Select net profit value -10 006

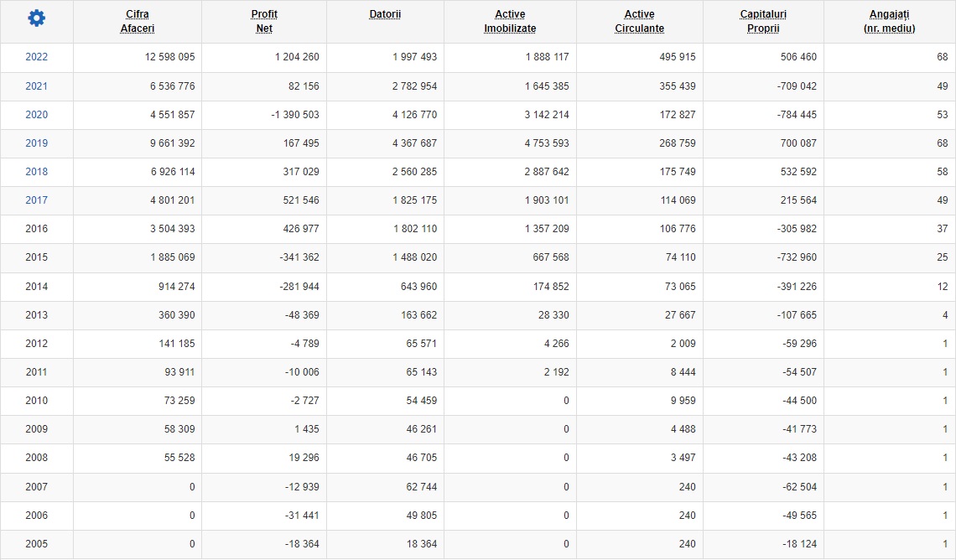click(302, 371)
